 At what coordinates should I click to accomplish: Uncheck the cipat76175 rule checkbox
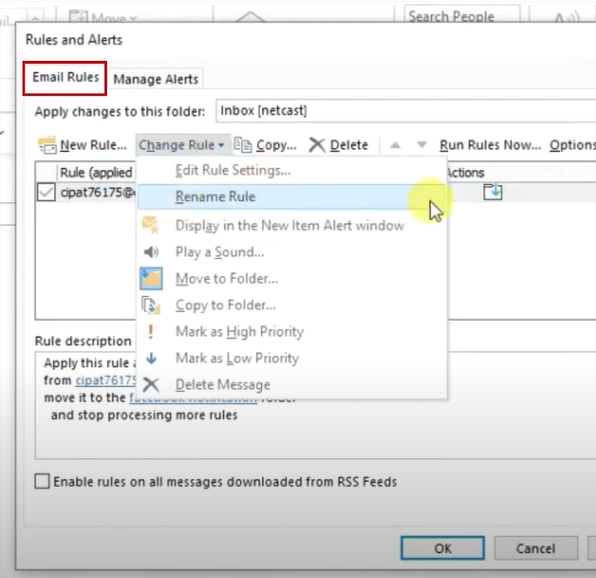46,192
